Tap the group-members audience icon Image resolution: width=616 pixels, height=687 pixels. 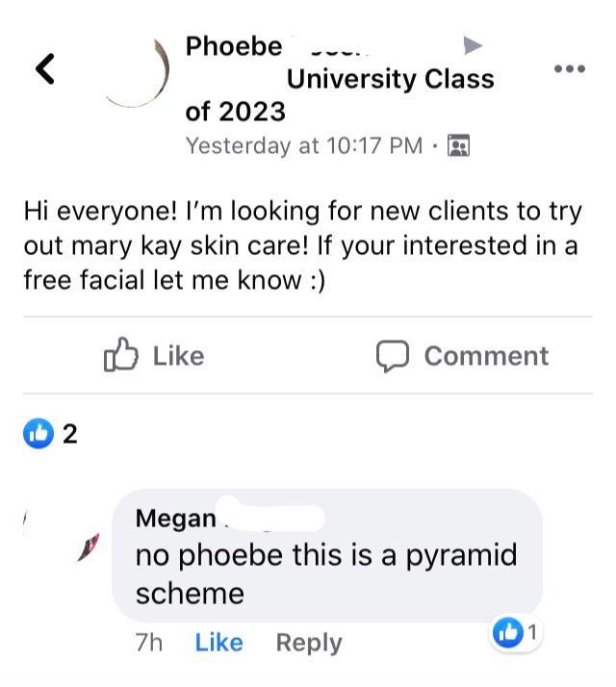point(458,146)
